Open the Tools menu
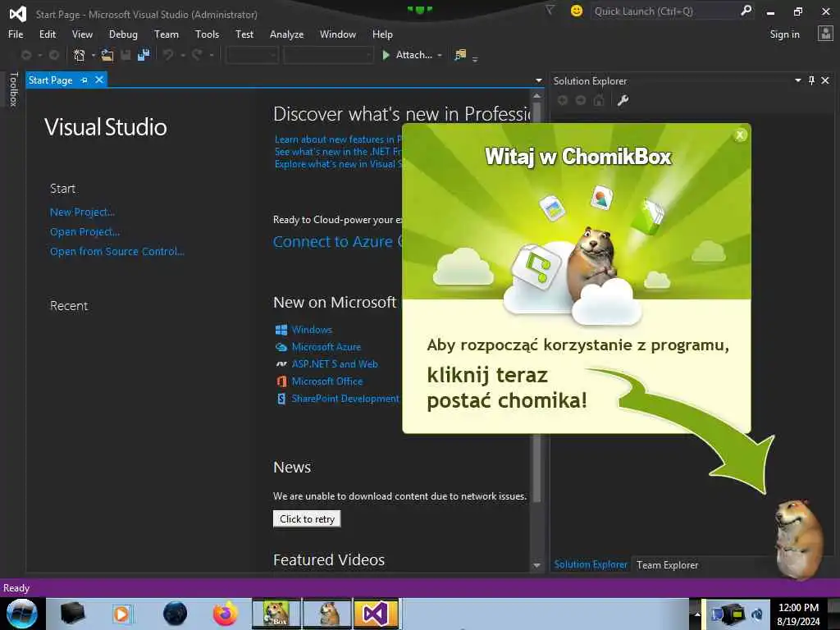This screenshot has height=630, width=840. pos(207,34)
